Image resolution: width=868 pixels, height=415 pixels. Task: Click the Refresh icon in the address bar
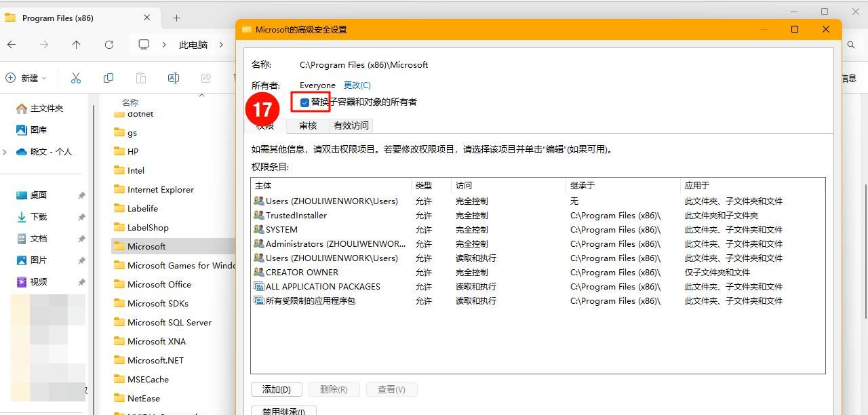[108, 44]
